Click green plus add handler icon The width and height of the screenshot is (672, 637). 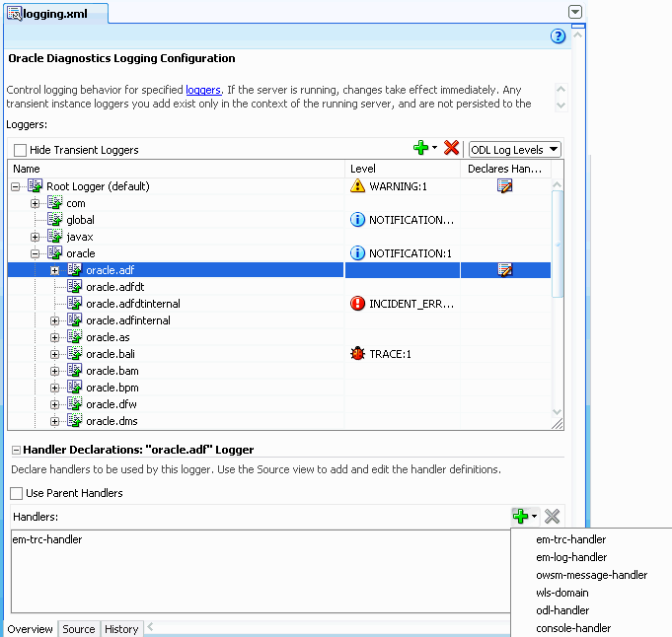click(x=520, y=516)
